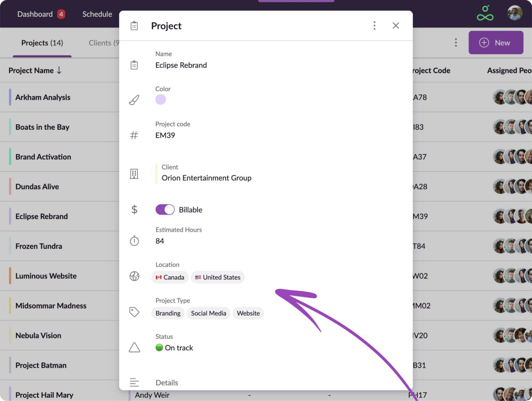Click the building icon next to Client
The height and width of the screenshot is (401, 532).
134,174
